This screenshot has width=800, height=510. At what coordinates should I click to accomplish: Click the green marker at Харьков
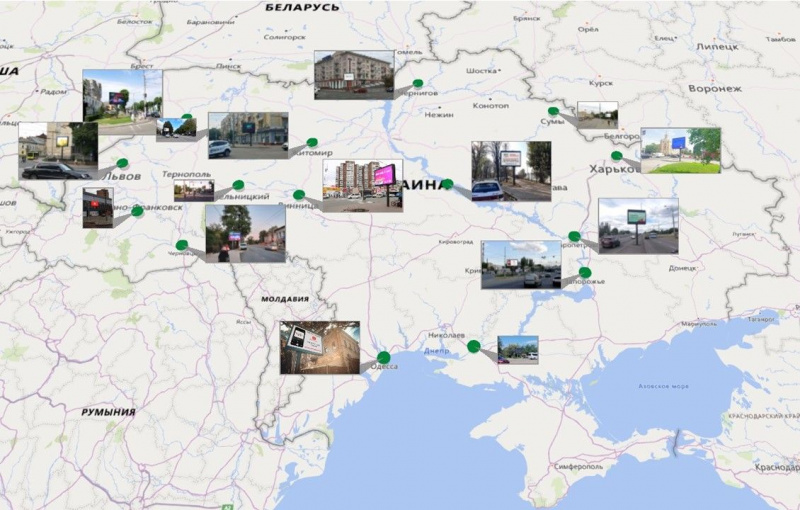click(617, 155)
